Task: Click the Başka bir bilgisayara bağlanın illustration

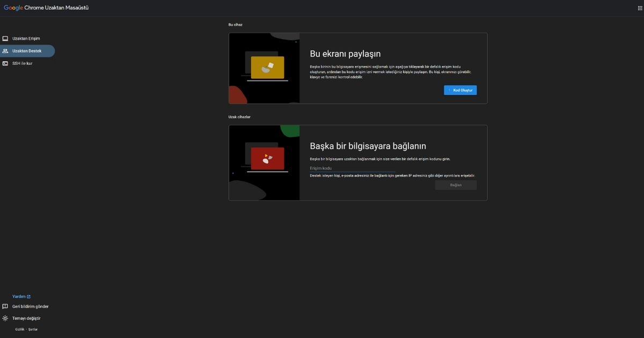Action: [x=264, y=163]
